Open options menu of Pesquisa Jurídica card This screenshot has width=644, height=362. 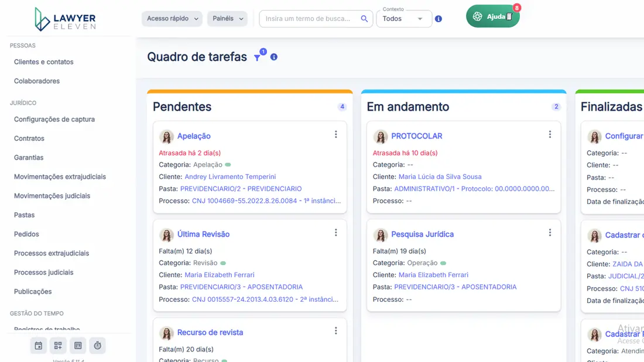click(x=550, y=233)
